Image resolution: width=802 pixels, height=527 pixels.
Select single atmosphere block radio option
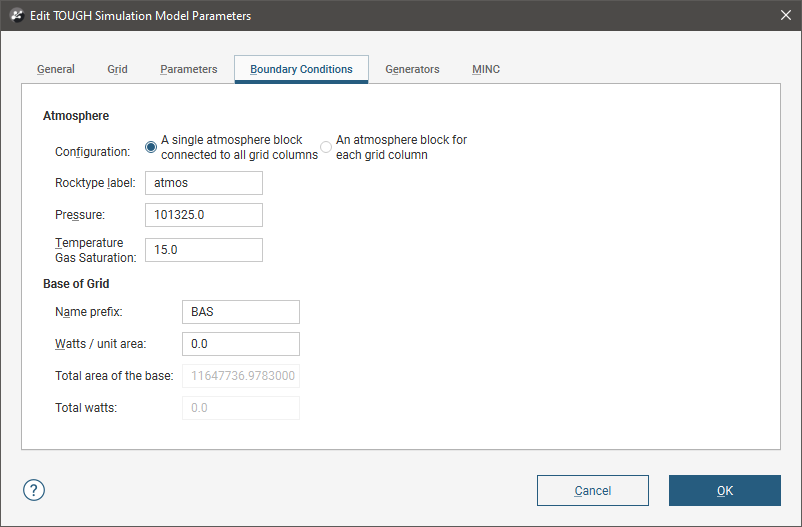coord(152,147)
